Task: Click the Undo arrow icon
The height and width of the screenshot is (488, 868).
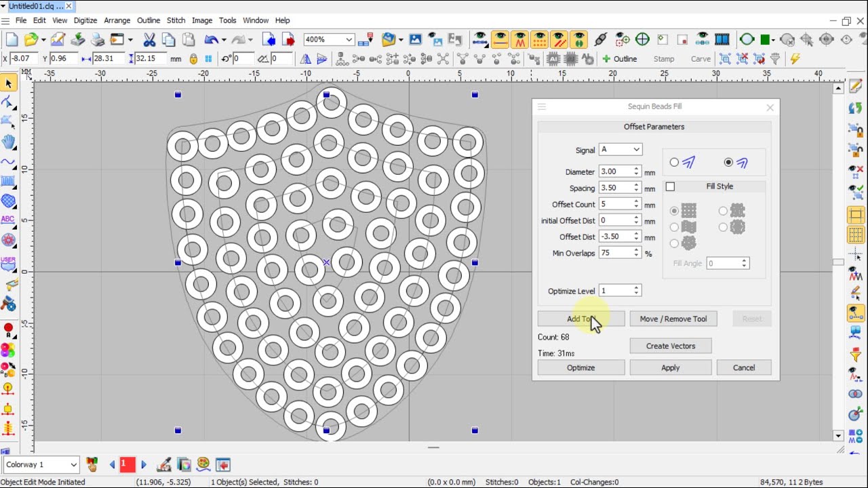Action: pos(211,39)
